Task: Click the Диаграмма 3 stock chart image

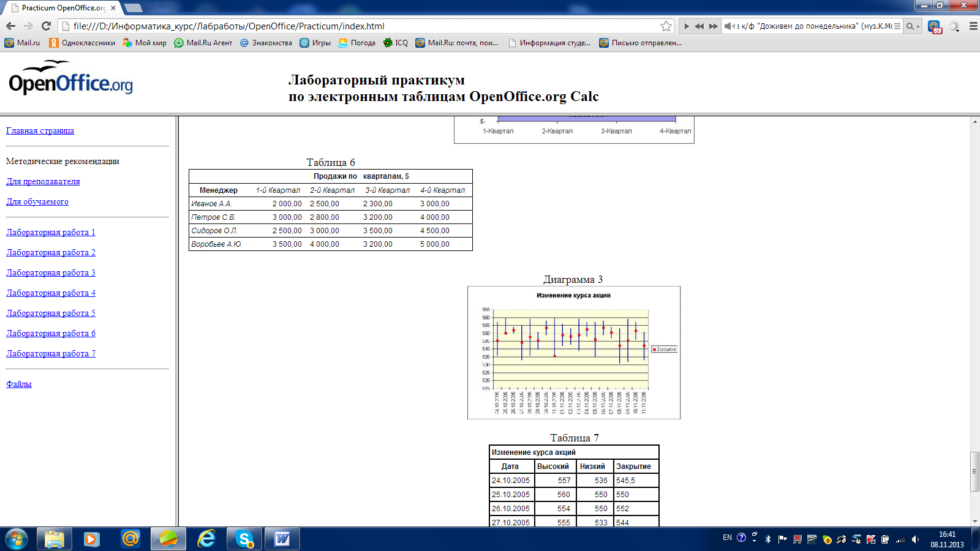Action: (x=574, y=353)
